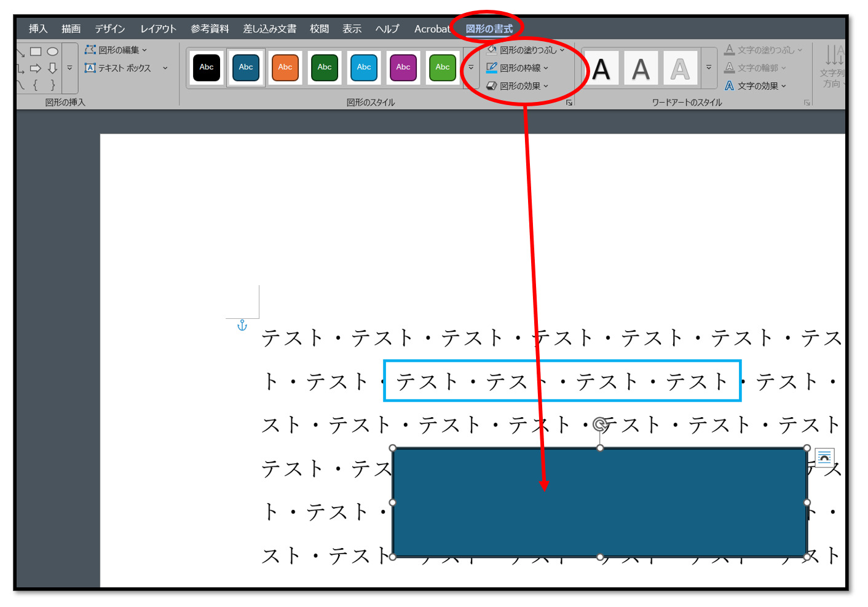Click the anchor icon in the left margin
The height and width of the screenshot is (607, 868).
coord(242,325)
